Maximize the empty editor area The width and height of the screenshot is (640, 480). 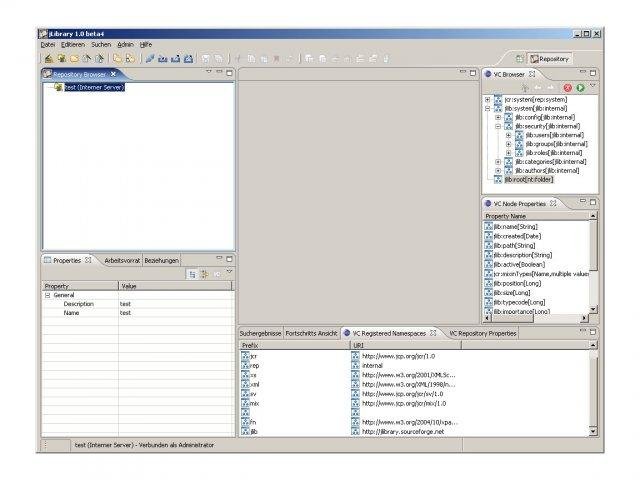473,73
